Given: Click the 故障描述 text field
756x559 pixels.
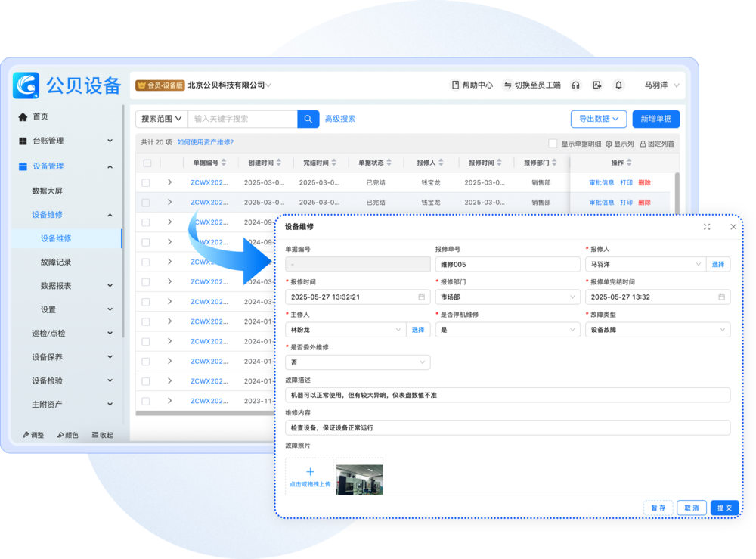Looking at the screenshot, I should tap(508, 395).
